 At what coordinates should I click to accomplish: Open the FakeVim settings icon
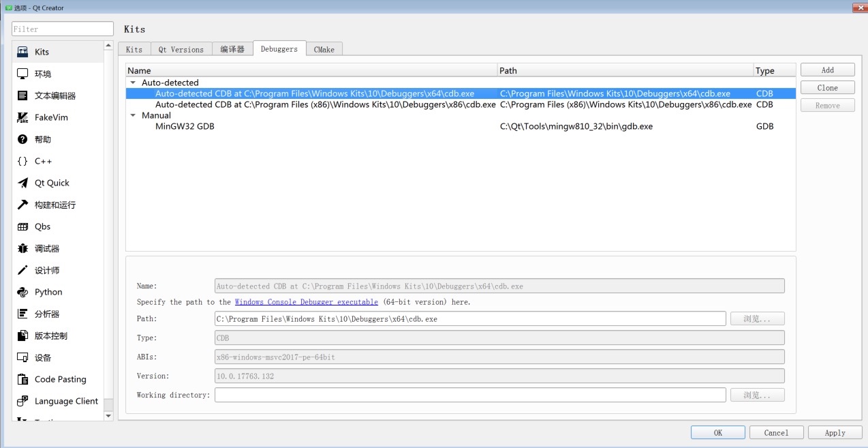point(22,117)
